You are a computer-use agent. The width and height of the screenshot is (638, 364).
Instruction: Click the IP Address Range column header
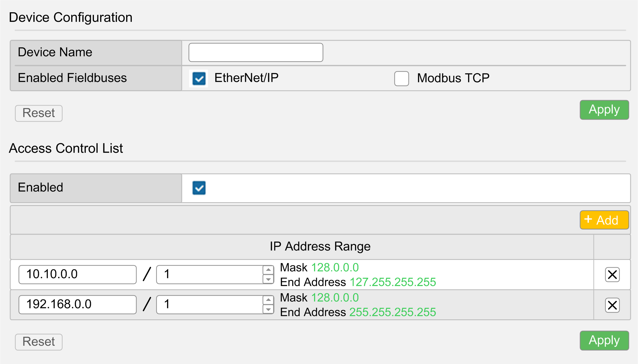click(x=320, y=247)
